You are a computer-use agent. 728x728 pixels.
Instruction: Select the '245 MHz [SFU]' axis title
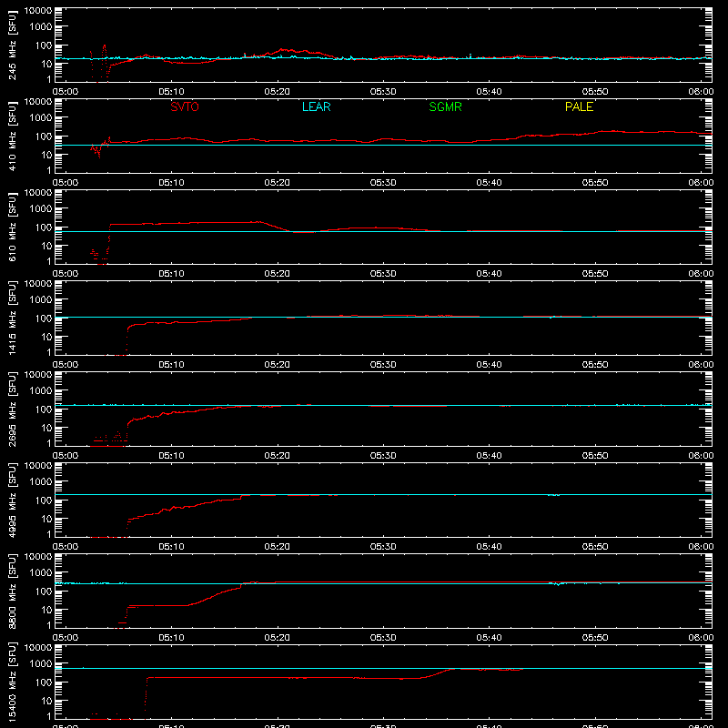coord(12,45)
